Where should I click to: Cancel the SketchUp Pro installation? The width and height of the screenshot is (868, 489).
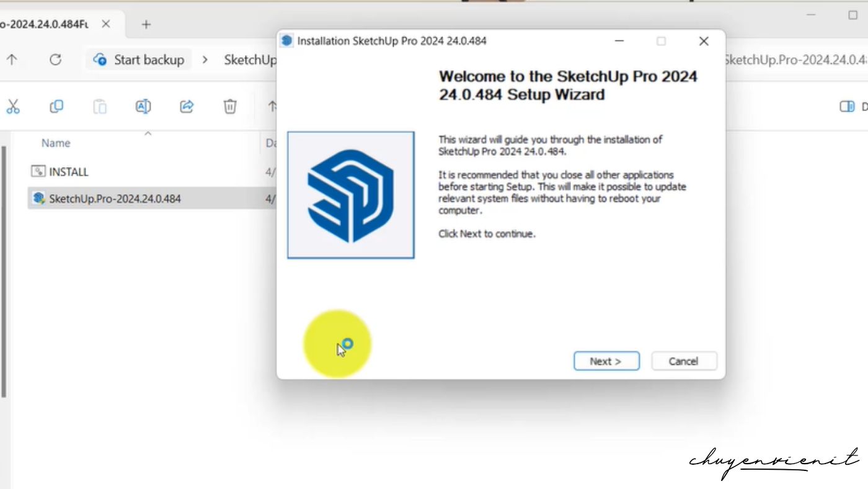click(683, 361)
